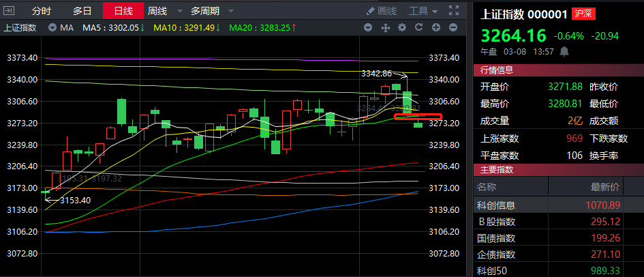
Task: Reset chart with the refresh icon
Action: click(418, 27)
